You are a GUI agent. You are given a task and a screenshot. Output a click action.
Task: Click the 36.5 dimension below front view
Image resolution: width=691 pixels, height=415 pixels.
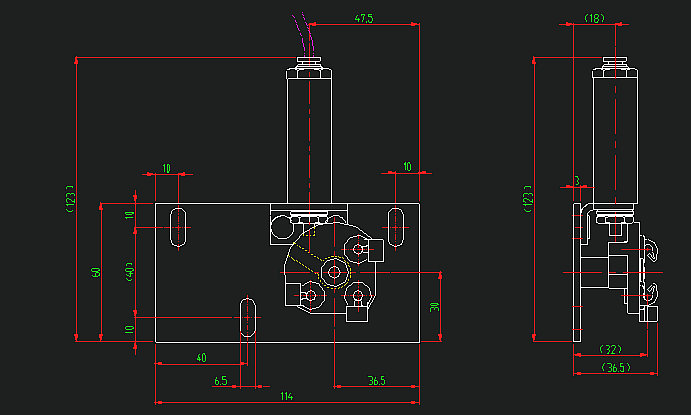coord(376,380)
